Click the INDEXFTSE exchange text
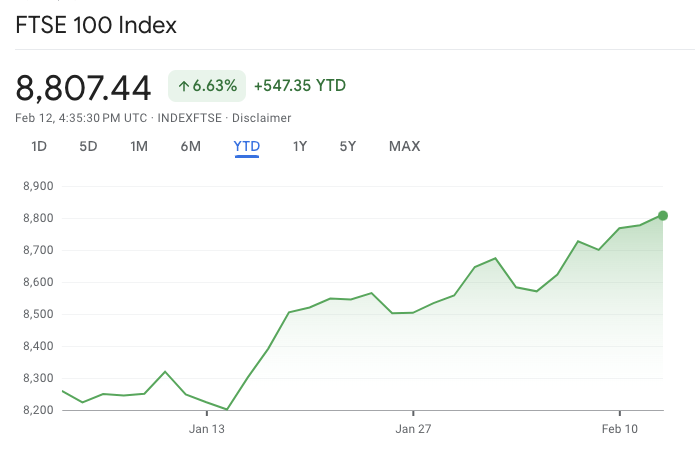This screenshot has width=695, height=453. coord(189,118)
